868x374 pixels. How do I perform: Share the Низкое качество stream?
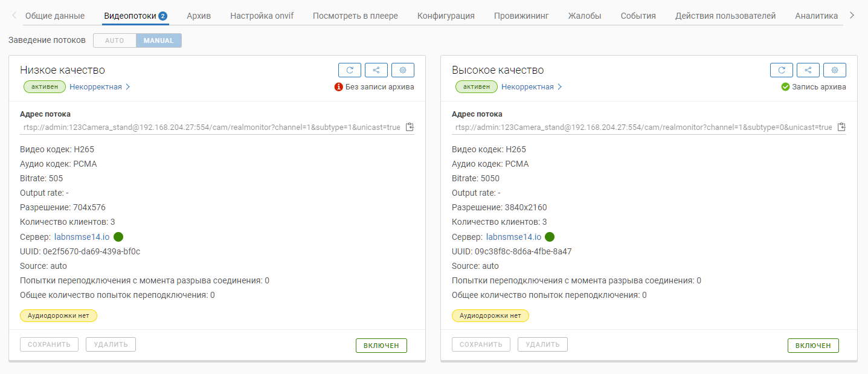tap(376, 70)
